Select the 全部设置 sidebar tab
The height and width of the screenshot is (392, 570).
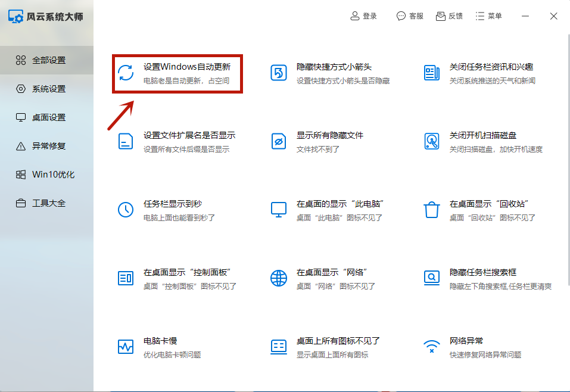46,60
